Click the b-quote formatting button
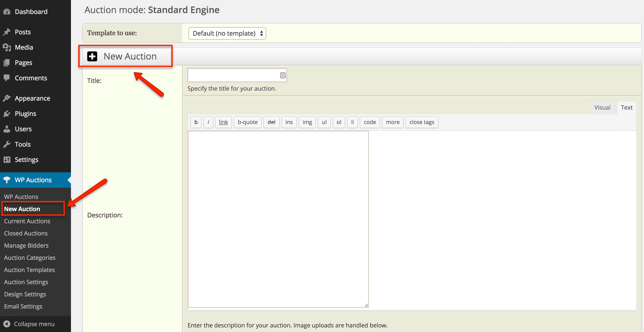Screen dimensions: 644x332 (x=247, y=122)
